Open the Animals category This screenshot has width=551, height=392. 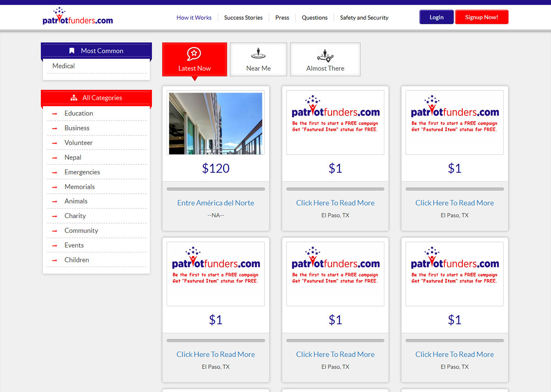(x=76, y=201)
